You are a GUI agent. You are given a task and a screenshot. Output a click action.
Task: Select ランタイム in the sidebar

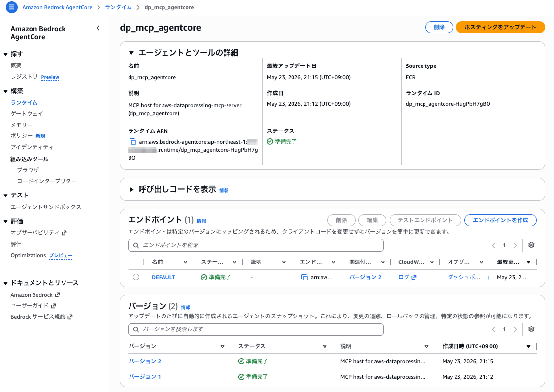[24, 102]
